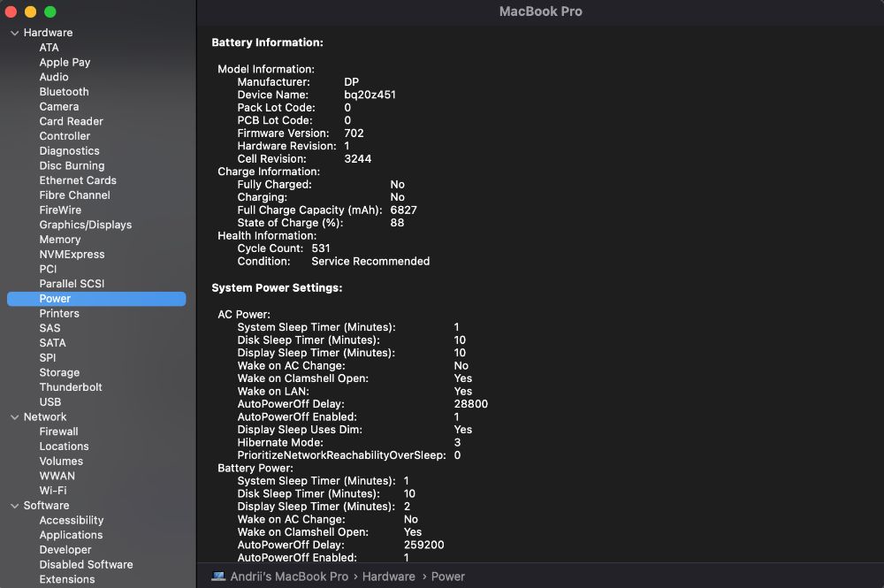Image resolution: width=884 pixels, height=588 pixels.
Task: Select Thunderbolt in the sidebar
Action: [x=71, y=387]
